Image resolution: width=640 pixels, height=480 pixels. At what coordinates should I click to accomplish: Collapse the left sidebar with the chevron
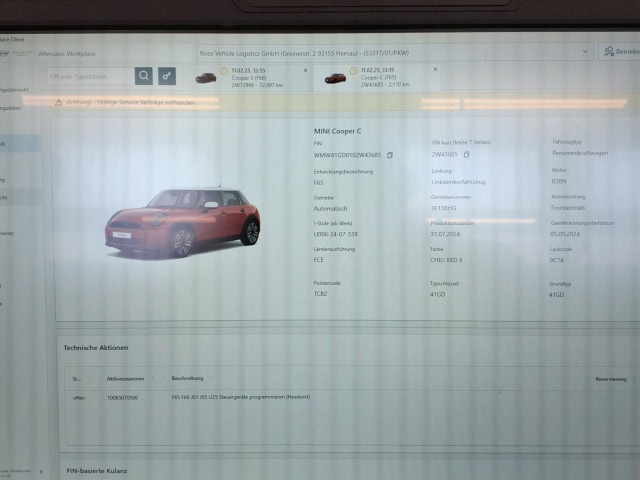click(x=41, y=470)
